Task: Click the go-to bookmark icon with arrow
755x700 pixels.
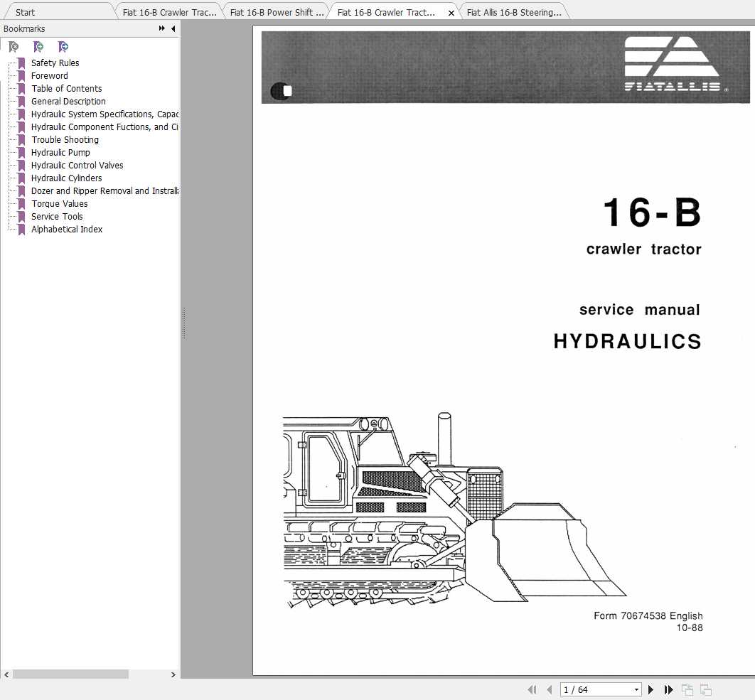Action: (63, 47)
